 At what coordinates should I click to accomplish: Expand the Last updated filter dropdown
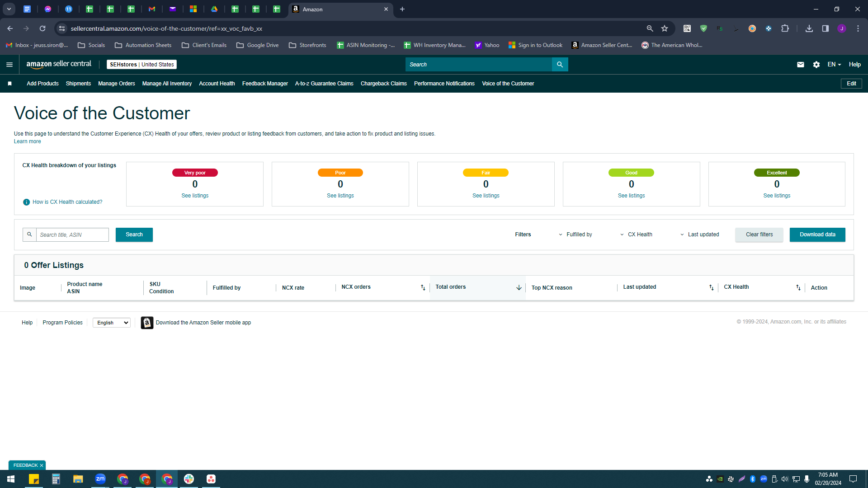coord(699,235)
